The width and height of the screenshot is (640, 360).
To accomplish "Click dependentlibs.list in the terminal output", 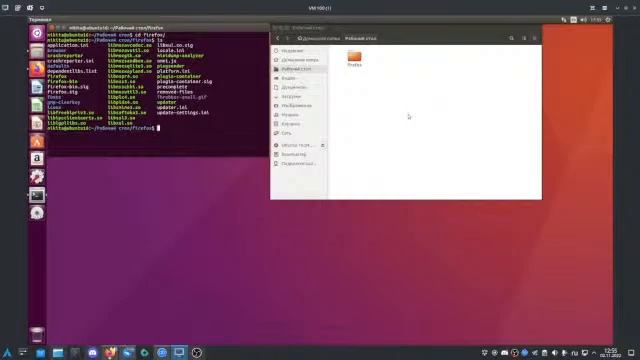I will (x=72, y=71).
